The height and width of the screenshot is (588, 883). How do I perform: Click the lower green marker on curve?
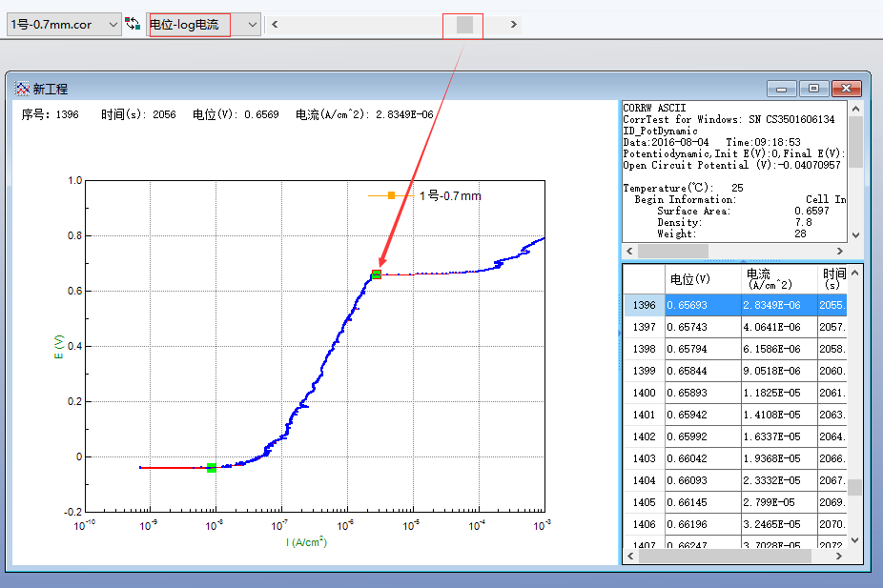(x=211, y=468)
